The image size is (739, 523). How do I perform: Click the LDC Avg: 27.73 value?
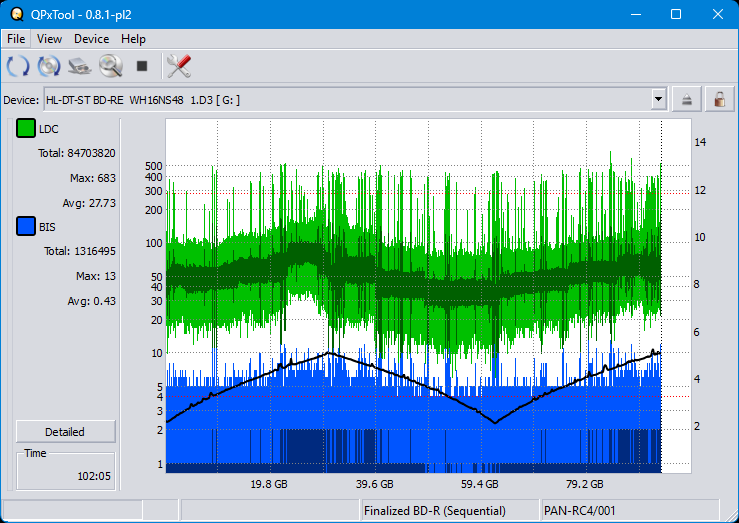pos(89,203)
